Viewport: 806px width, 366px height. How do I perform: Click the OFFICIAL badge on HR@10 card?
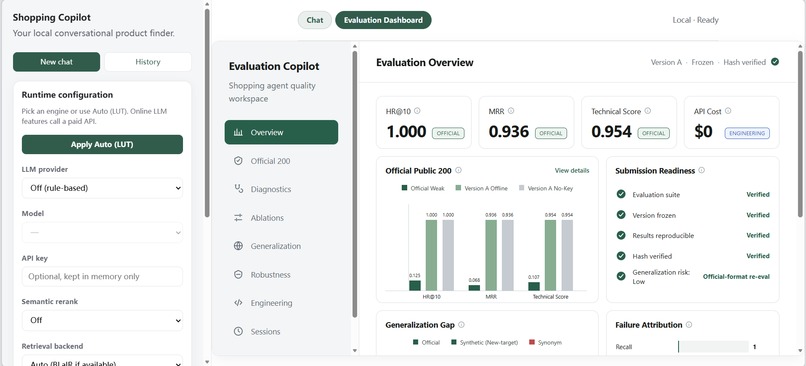pos(448,133)
